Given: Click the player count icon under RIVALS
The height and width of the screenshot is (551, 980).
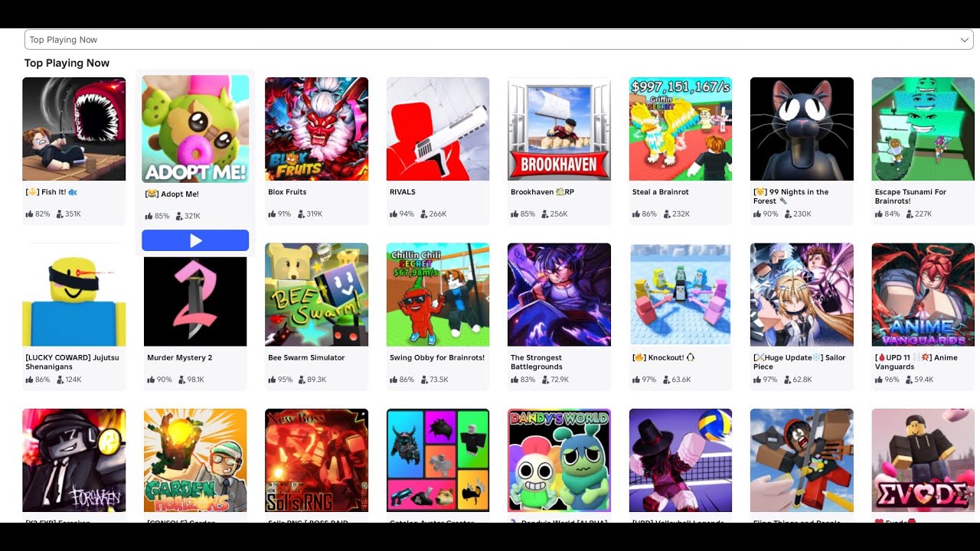Looking at the screenshot, I should 423,214.
